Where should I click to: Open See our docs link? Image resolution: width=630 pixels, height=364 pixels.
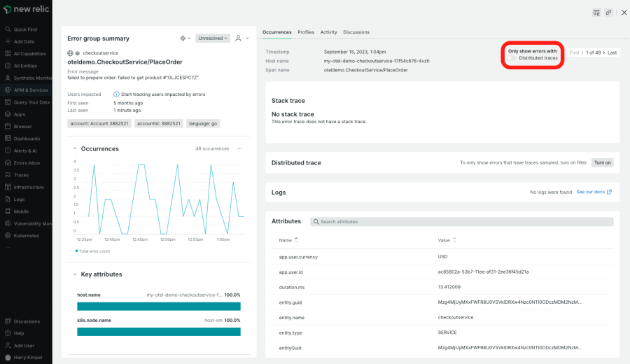coord(594,192)
